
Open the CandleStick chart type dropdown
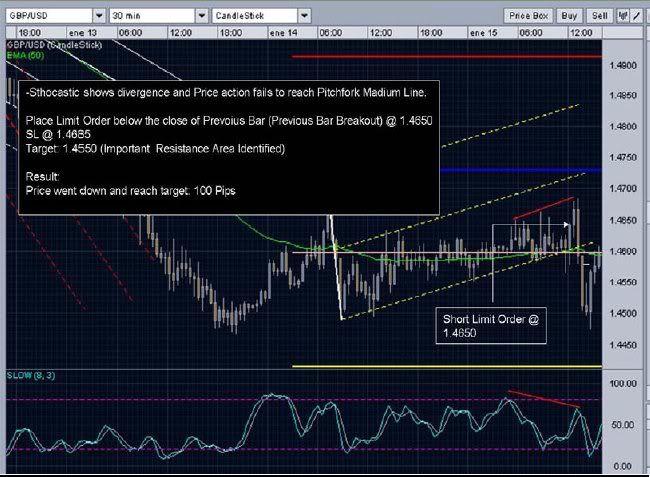point(303,16)
